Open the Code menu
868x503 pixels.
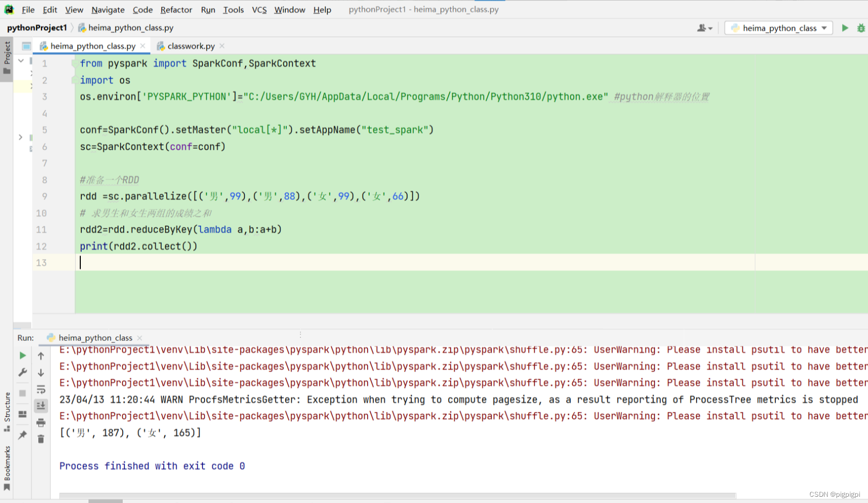(142, 9)
